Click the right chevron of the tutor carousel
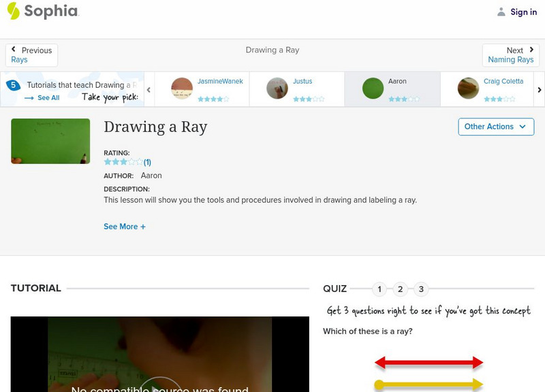The width and height of the screenshot is (545, 392). pos(539,89)
